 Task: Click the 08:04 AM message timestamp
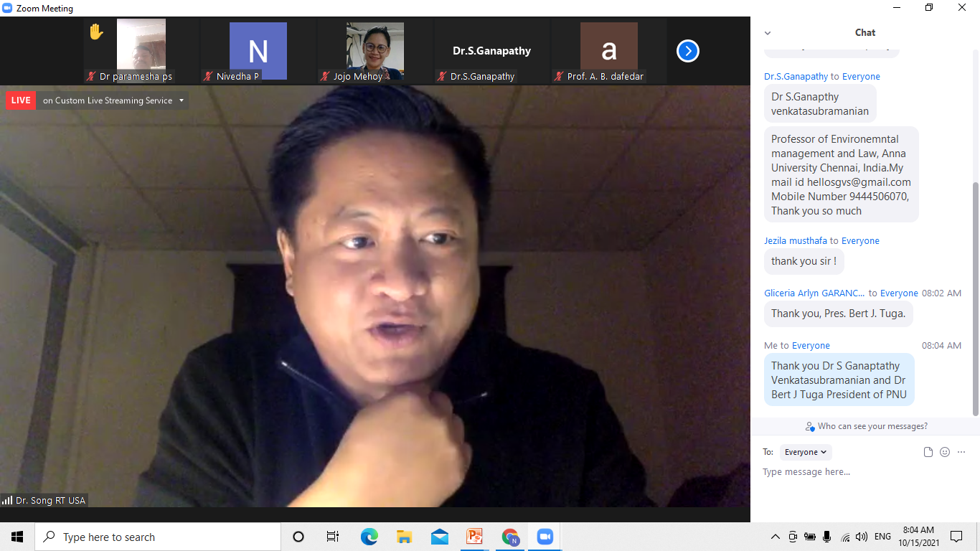click(x=941, y=345)
